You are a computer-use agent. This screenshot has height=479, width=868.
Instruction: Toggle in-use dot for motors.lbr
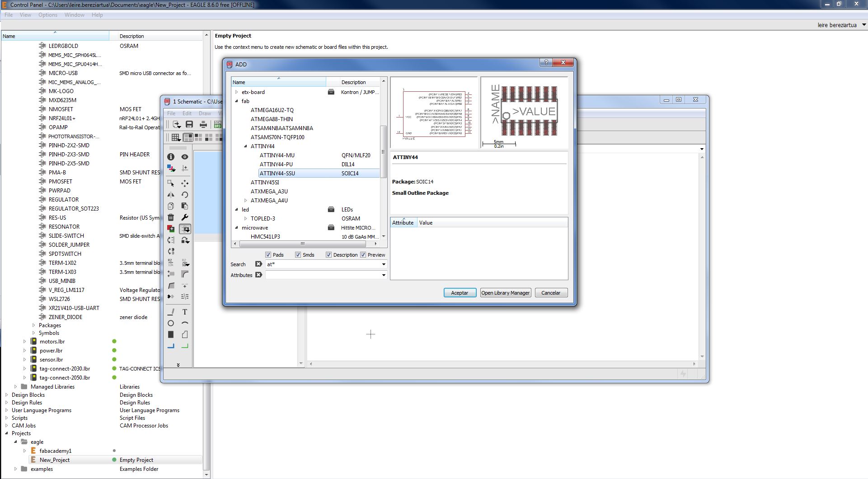[114, 341]
